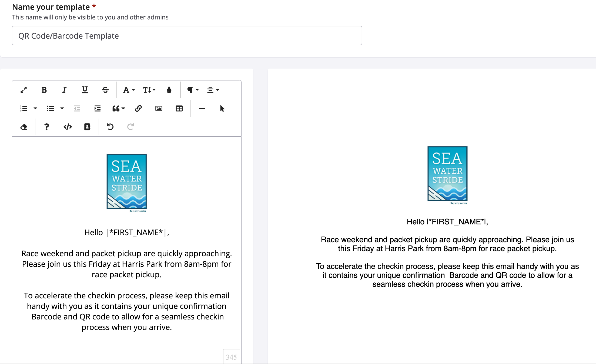Insert a table
The height and width of the screenshot is (364, 596).
(x=179, y=109)
